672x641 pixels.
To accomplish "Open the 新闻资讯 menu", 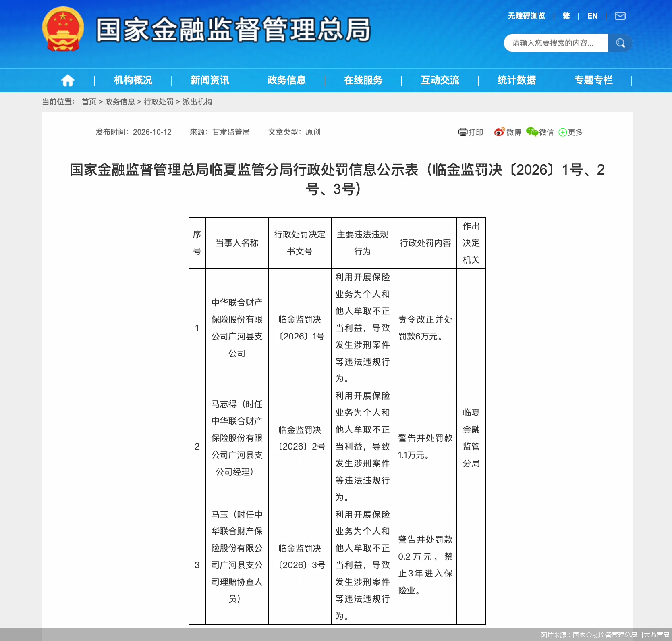I will pos(210,80).
